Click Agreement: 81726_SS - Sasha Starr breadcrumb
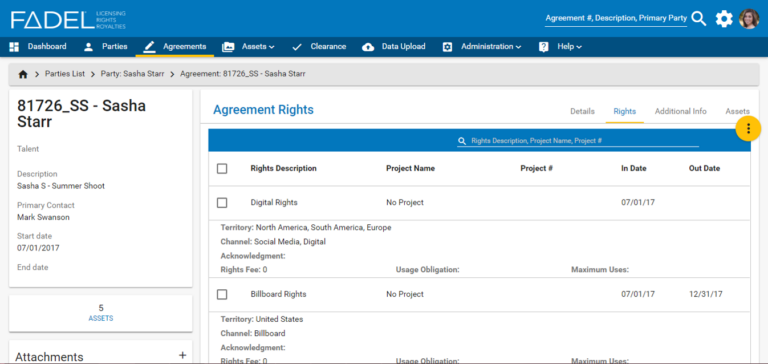 pyautogui.click(x=243, y=74)
